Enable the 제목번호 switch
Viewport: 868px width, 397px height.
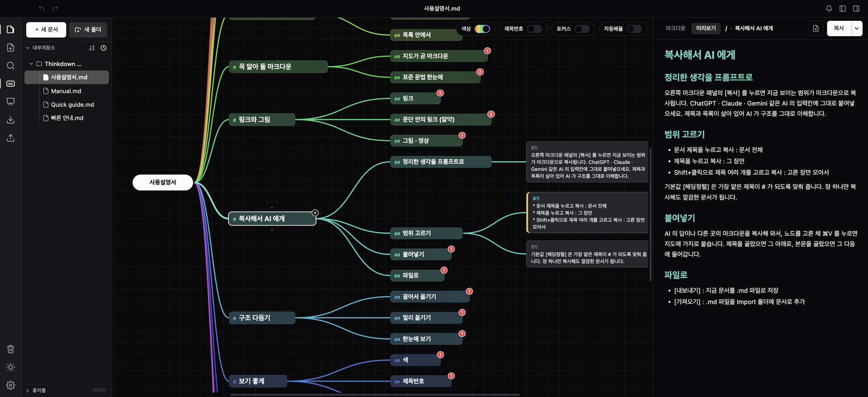tap(534, 29)
